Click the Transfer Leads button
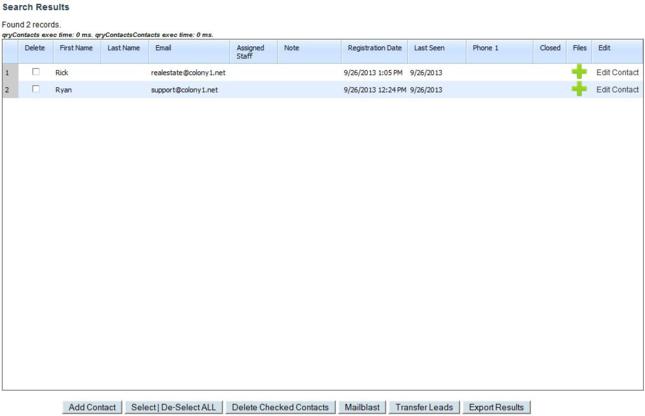This screenshot has width=645, height=416. [x=424, y=407]
